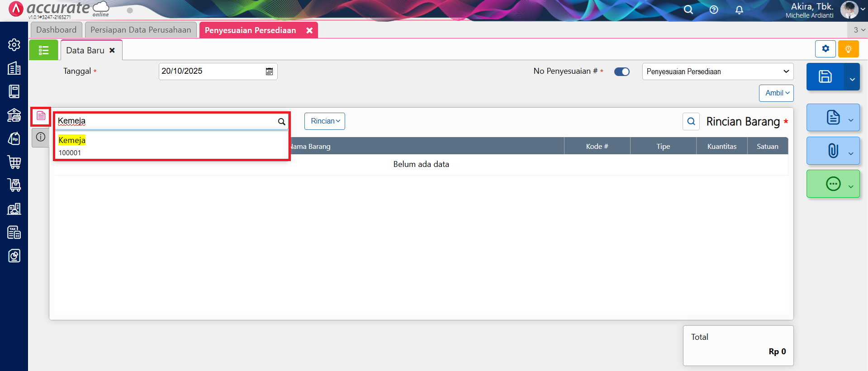868x371 pixels.
Task: Select Kemeja 100001 from search results
Action: click(171, 146)
